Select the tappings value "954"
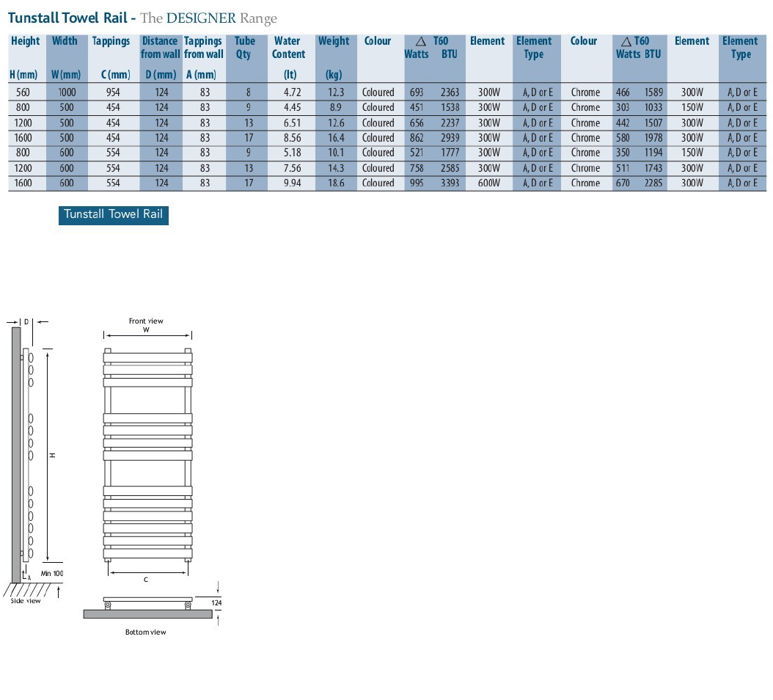 coord(113,92)
